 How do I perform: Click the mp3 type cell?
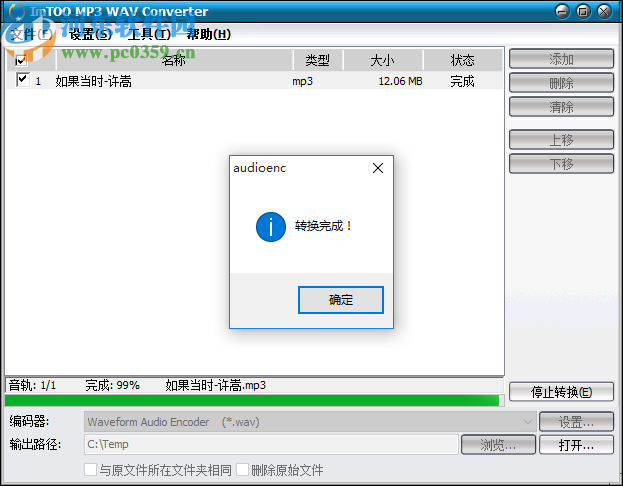(302, 81)
